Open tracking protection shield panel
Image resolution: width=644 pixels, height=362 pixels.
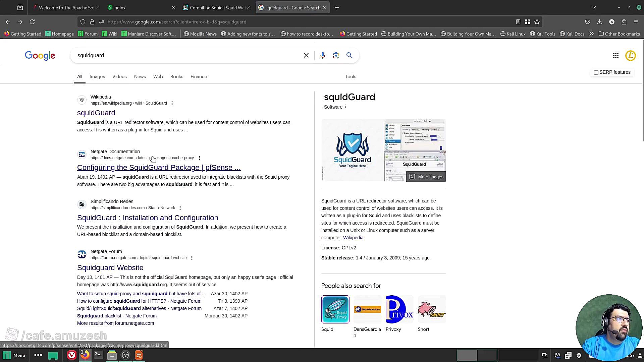point(83,22)
